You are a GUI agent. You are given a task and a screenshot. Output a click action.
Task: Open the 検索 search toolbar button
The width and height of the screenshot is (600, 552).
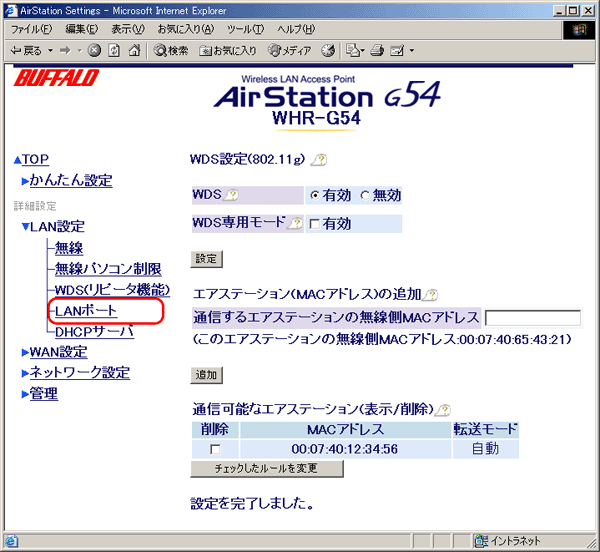coord(171,50)
